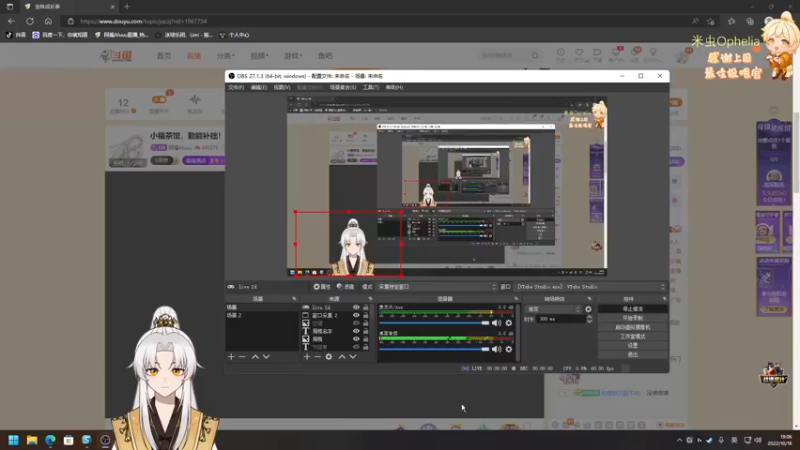Remove selected source with minus icon
Image resolution: width=800 pixels, height=450 pixels.
pos(317,357)
